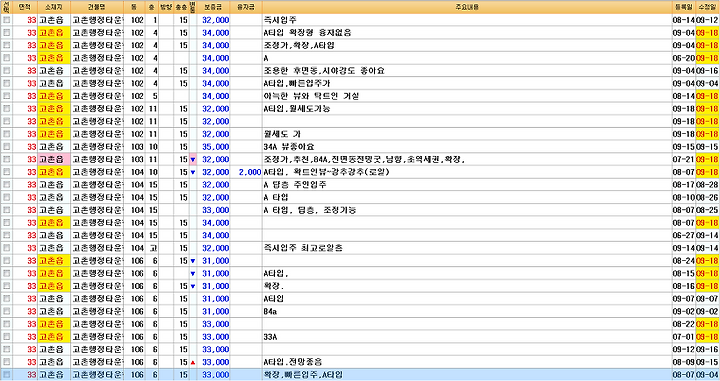
Task: Tick the checkbox of the 84a row
Action: point(6,311)
